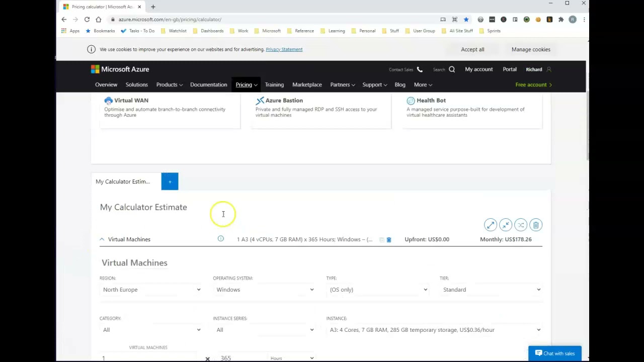
Task: Click the Training nav link
Action: 274,84
